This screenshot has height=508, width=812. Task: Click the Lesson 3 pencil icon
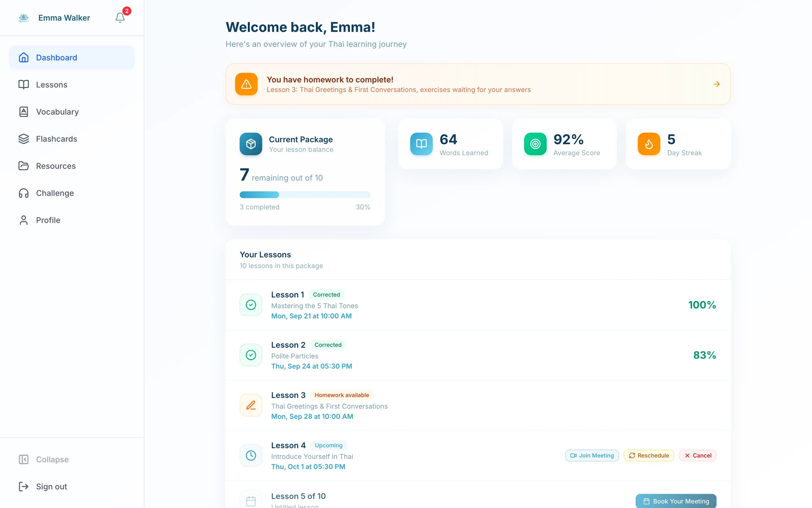[x=251, y=405]
